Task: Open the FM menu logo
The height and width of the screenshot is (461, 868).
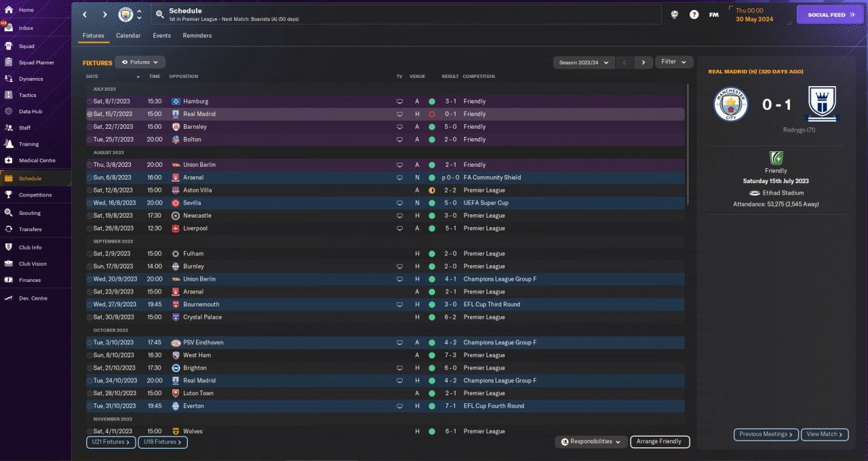Action: pyautogui.click(x=713, y=14)
